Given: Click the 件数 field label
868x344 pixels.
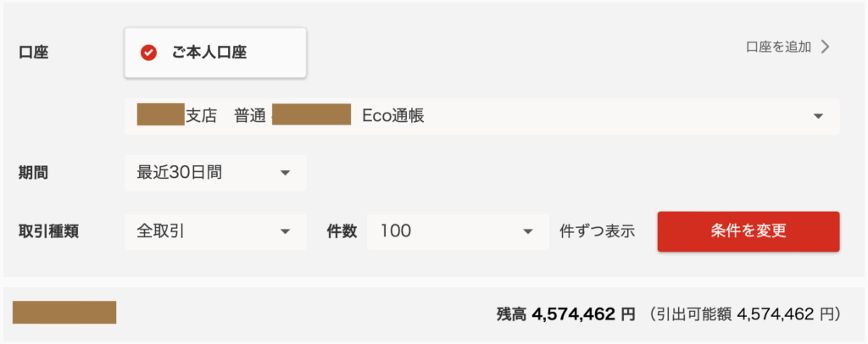Looking at the screenshot, I should (342, 231).
